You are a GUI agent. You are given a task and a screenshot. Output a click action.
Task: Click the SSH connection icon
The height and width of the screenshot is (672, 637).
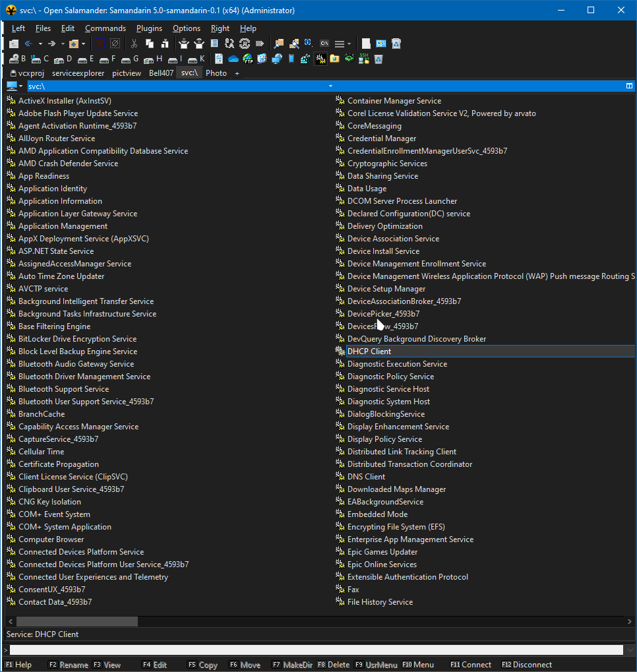[364, 59]
